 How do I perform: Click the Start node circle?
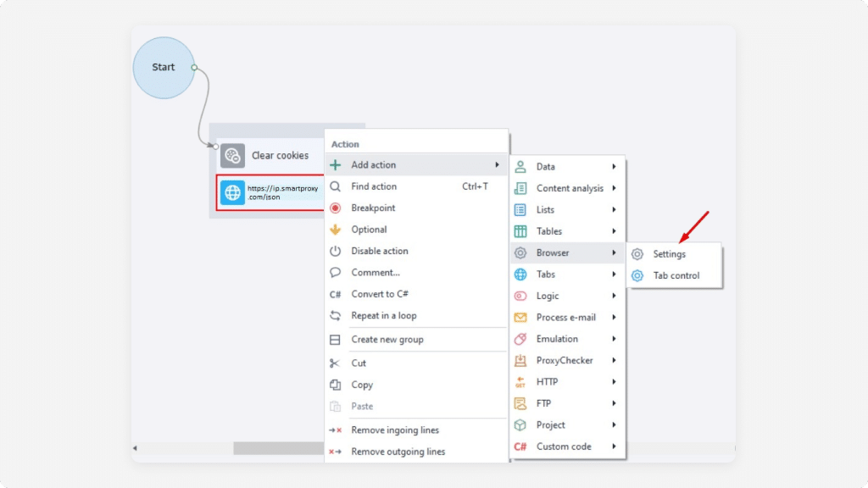[x=163, y=68]
